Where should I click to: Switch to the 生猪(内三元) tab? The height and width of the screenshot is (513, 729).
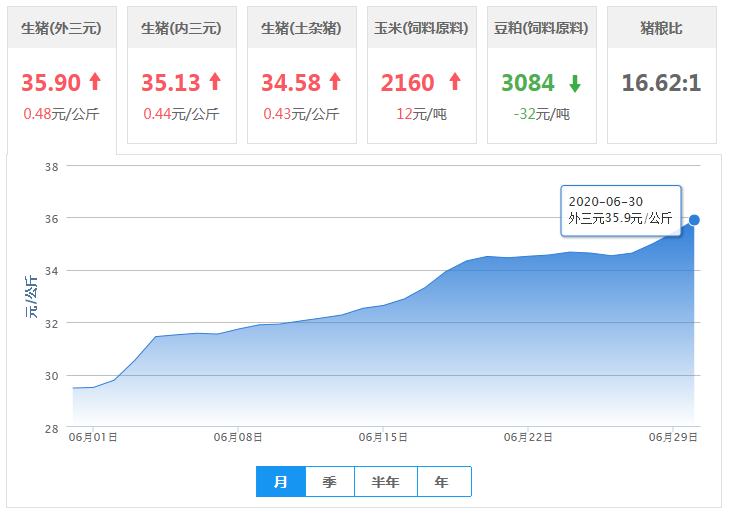point(181,29)
